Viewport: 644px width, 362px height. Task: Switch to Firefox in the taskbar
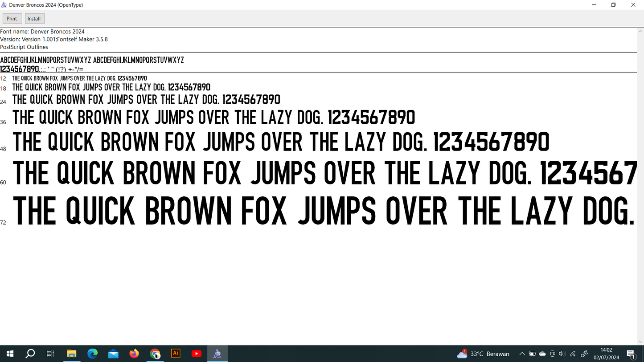tap(134, 354)
